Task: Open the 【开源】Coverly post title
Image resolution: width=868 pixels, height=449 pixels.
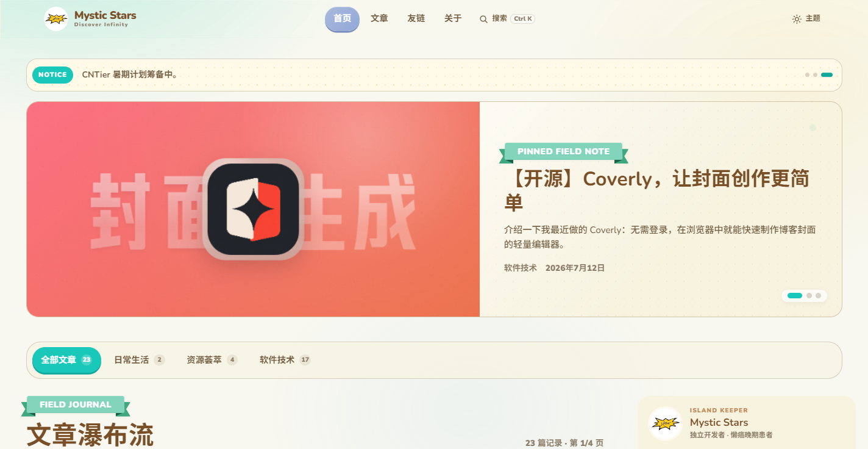Action: 657,190
